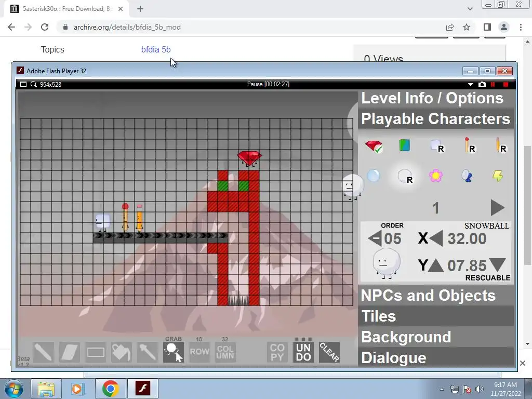Bookmark this page with star icon

point(467,27)
